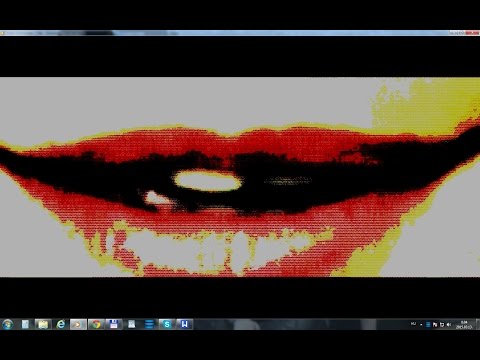Open the network status tray icon
480x360 pixels.
click(442, 324)
